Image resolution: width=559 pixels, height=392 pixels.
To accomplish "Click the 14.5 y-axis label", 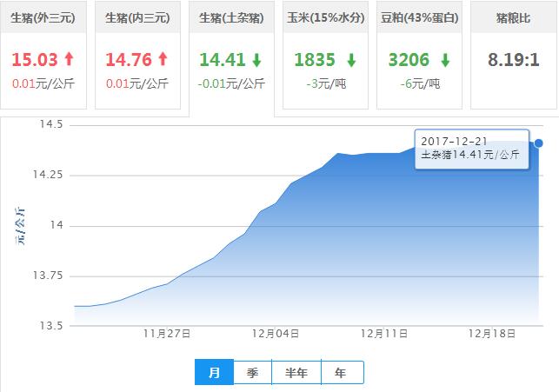I will (x=51, y=124).
